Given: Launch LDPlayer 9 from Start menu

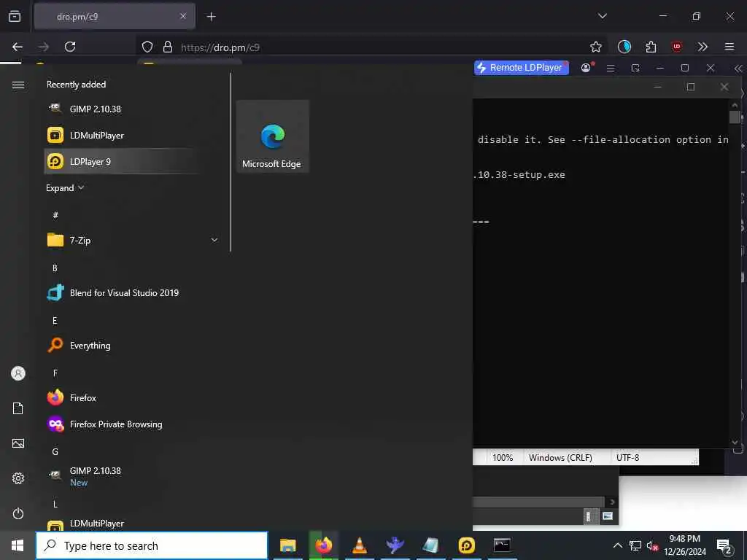Looking at the screenshot, I should coord(122,161).
